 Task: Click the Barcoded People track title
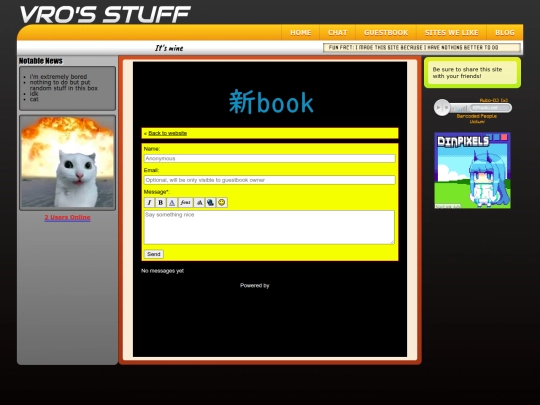click(477, 116)
